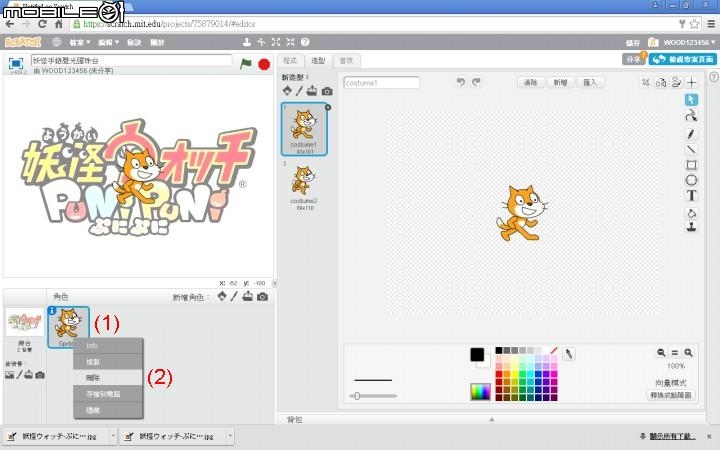This screenshot has width=720, height=450.
Task: Choose 存檔到電腦 in sprite context menu
Action: pyautogui.click(x=108, y=394)
